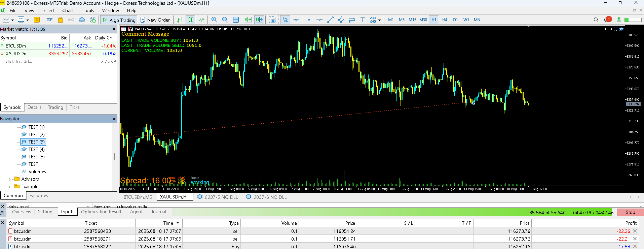The height and width of the screenshot is (249, 644).
Task: Click the Signals broadcast icon
Action: (x=71, y=20)
